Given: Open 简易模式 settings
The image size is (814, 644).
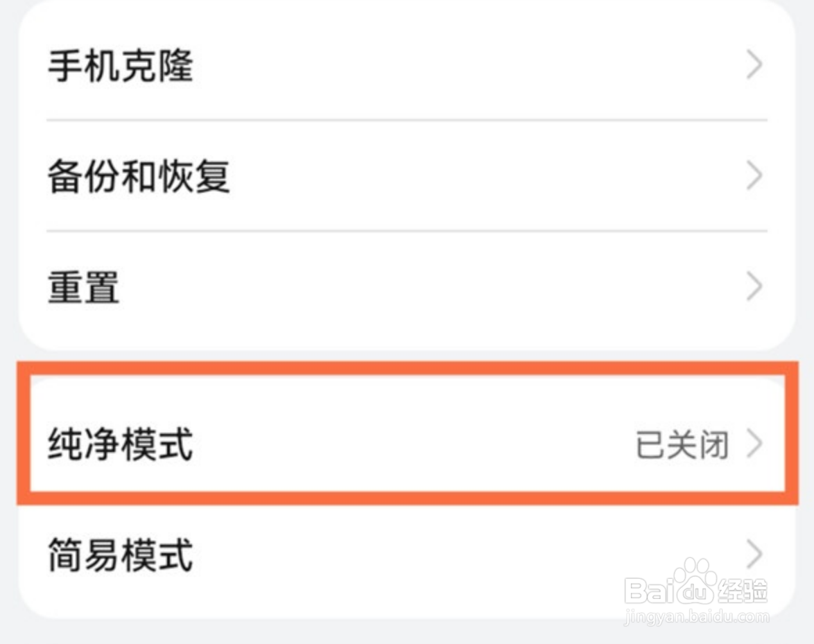Looking at the screenshot, I should tap(121, 555).
